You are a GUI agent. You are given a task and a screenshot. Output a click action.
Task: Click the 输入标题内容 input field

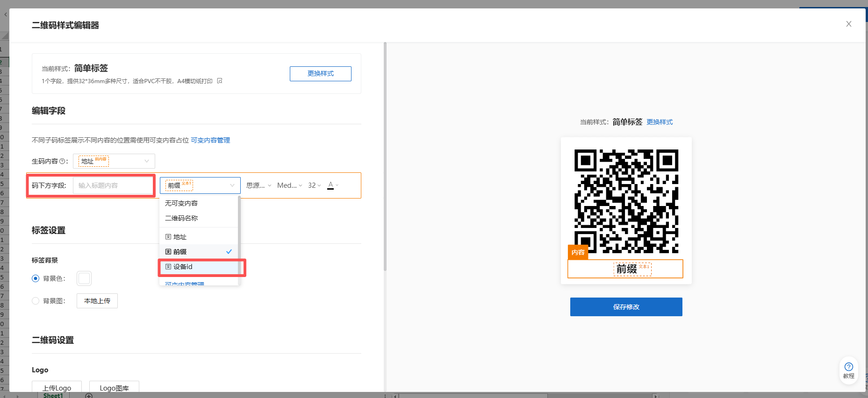(113, 185)
